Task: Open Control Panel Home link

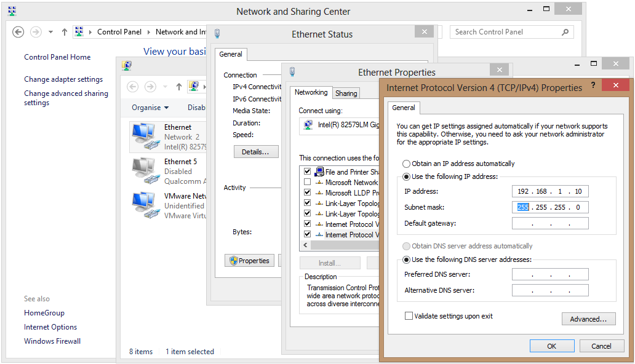Action: (57, 57)
